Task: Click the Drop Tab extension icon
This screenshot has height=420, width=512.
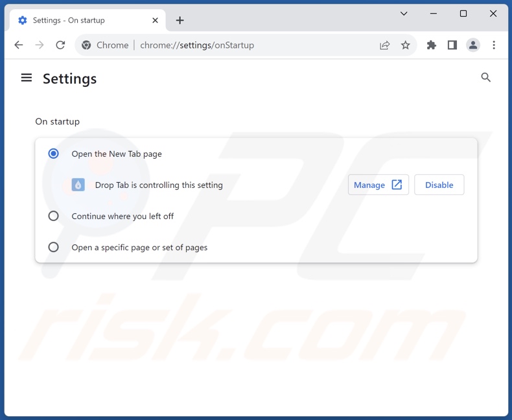Action: click(78, 185)
